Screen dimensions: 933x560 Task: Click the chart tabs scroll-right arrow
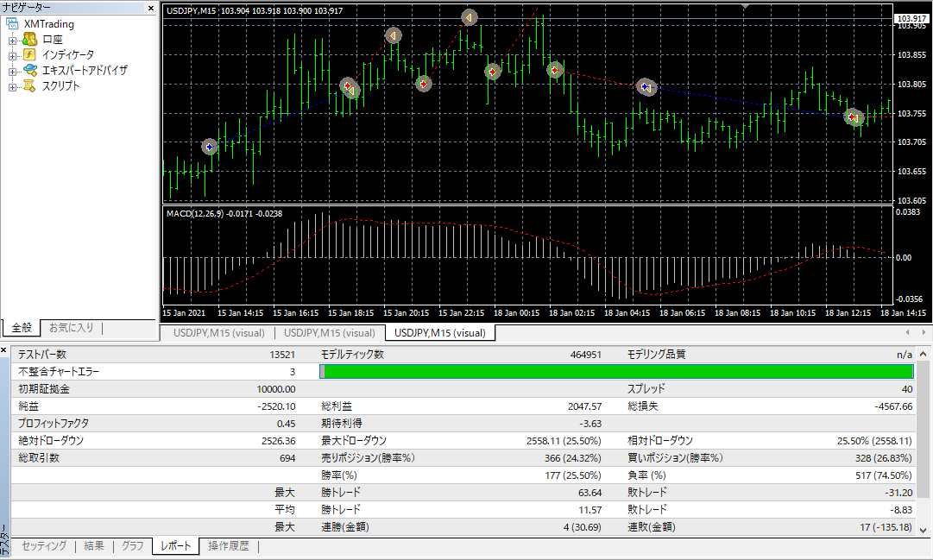[x=924, y=332]
